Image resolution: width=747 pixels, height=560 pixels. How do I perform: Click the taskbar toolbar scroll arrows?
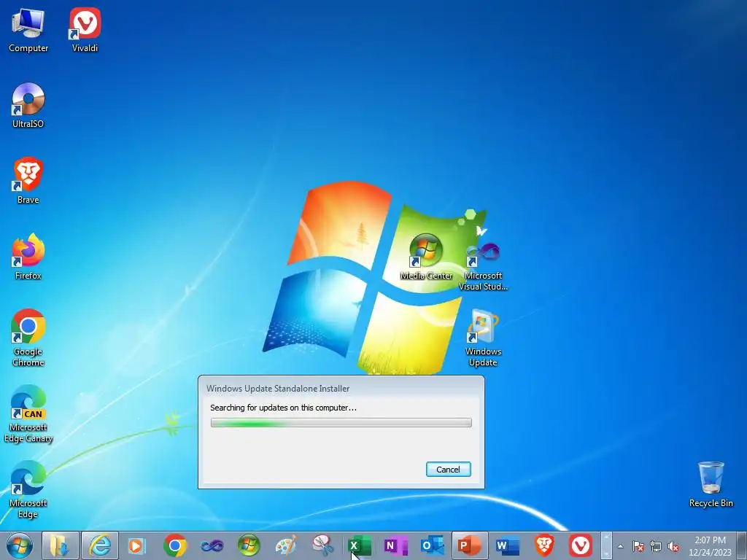(606, 545)
